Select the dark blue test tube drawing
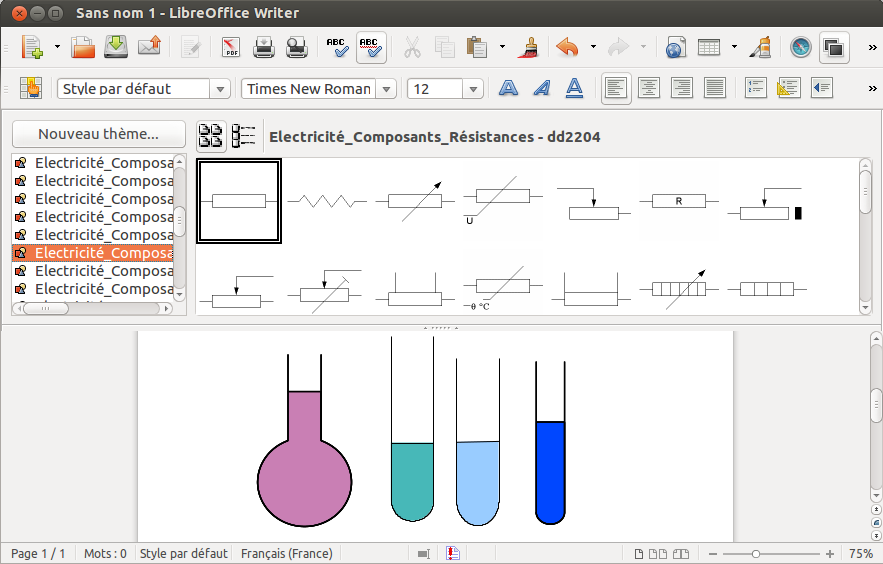883x564 pixels. click(550, 443)
